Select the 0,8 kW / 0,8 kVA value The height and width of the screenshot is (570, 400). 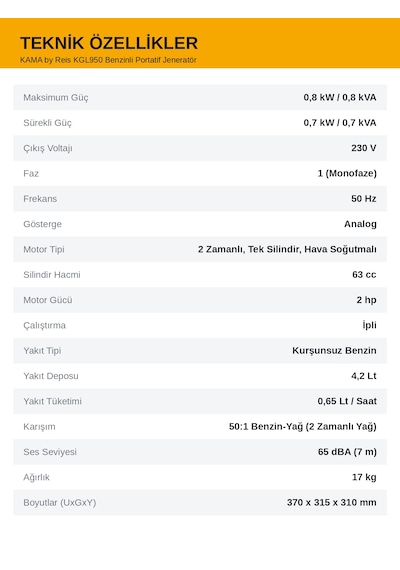(340, 97)
